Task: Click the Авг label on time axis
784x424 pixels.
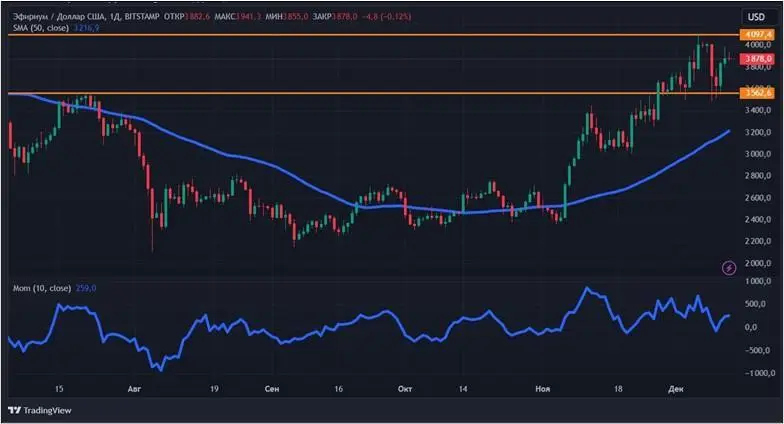Action: coord(134,386)
